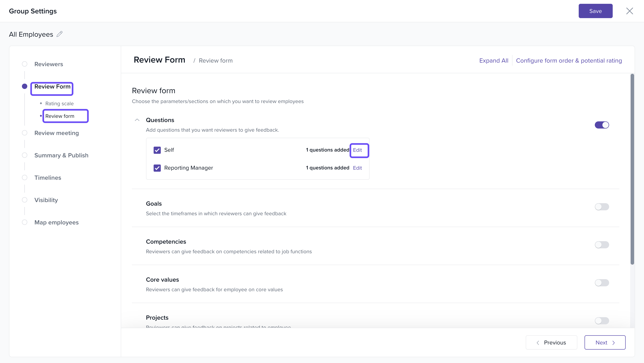Image resolution: width=644 pixels, height=363 pixels.
Task: Go to the Visibility step
Action: (46, 200)
